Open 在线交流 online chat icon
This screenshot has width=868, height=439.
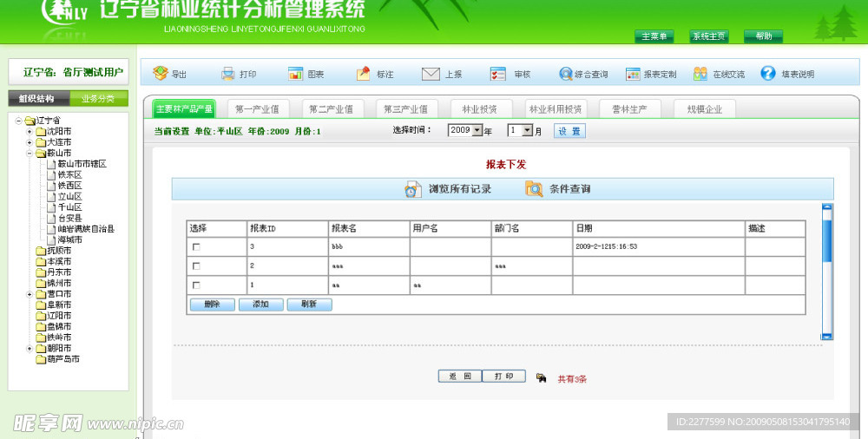[700, 74]
